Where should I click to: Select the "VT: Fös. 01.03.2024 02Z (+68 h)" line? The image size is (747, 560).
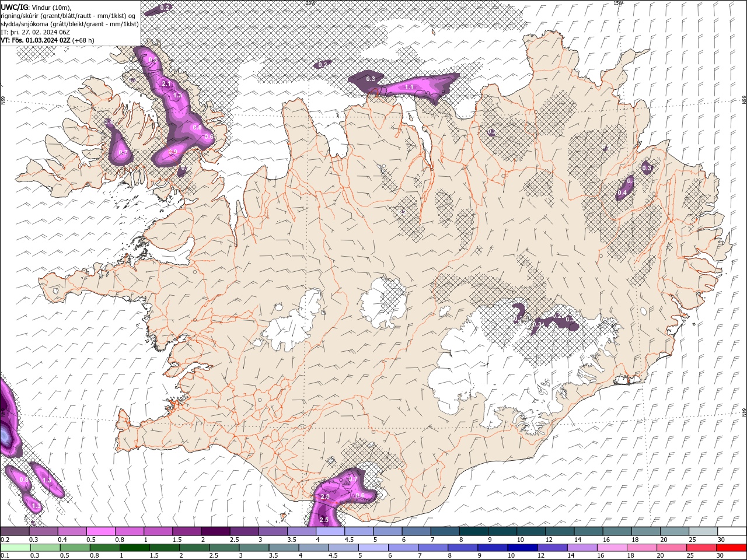pos(47,40)
